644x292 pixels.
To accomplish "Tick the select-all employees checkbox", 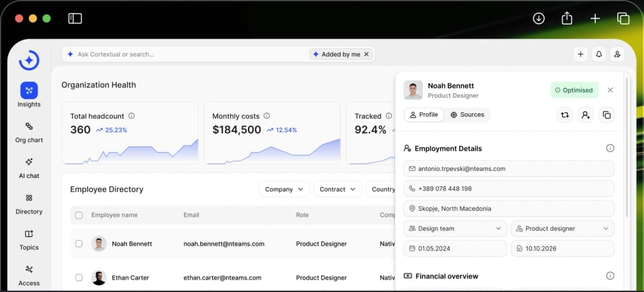I will click(x=79, y=215).
